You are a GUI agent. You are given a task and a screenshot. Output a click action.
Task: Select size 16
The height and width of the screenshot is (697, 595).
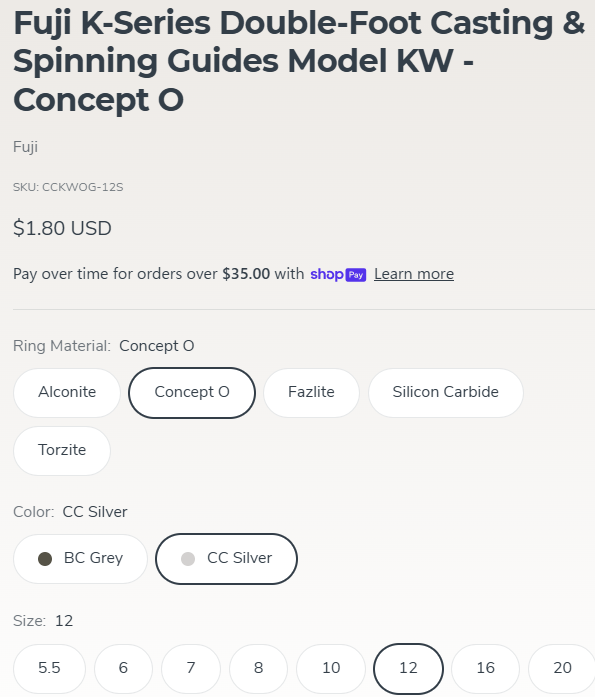pyautogui.click(x=485, y=668)
